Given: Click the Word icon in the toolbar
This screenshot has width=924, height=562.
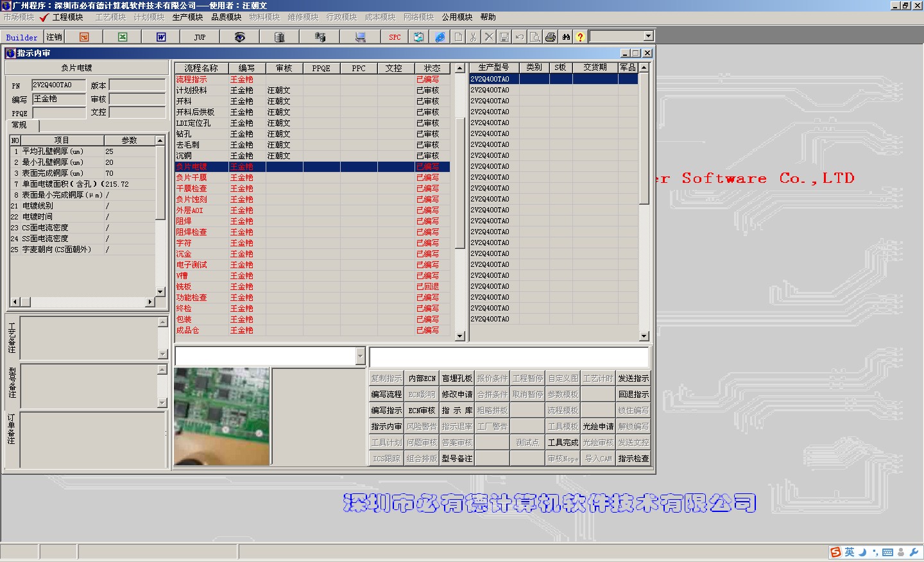Looking at the screenshot, I should coord(161,37).
